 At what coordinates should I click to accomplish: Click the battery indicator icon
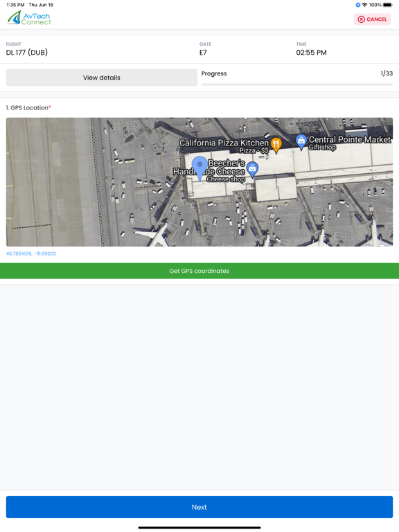(x=388, y=5)
